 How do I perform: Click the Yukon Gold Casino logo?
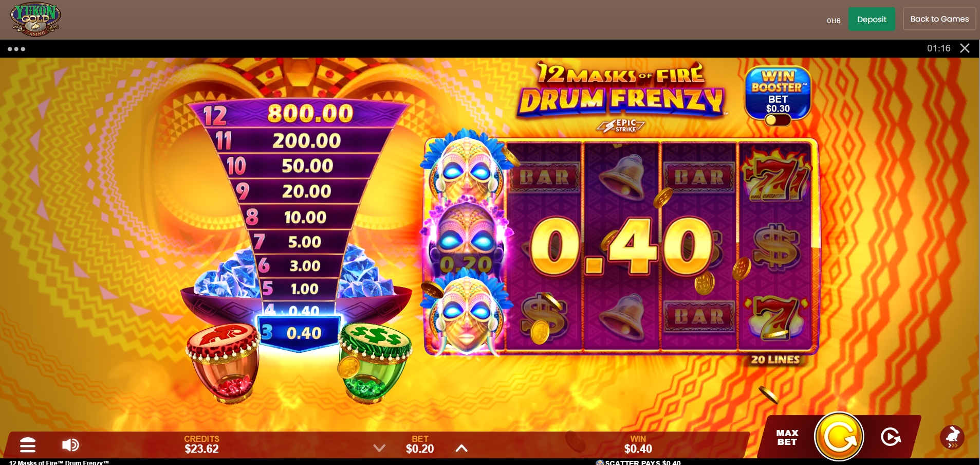(x=35, y=20)
